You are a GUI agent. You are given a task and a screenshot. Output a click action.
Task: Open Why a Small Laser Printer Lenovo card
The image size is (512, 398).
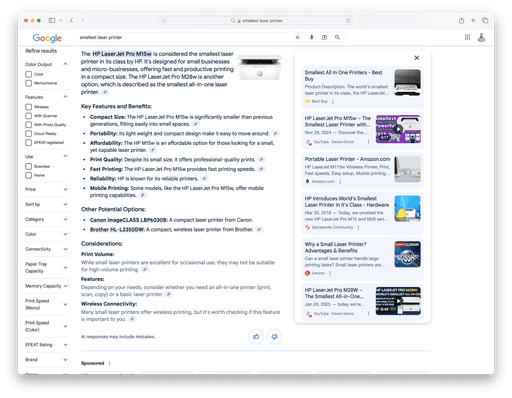(x=362, y=258)
